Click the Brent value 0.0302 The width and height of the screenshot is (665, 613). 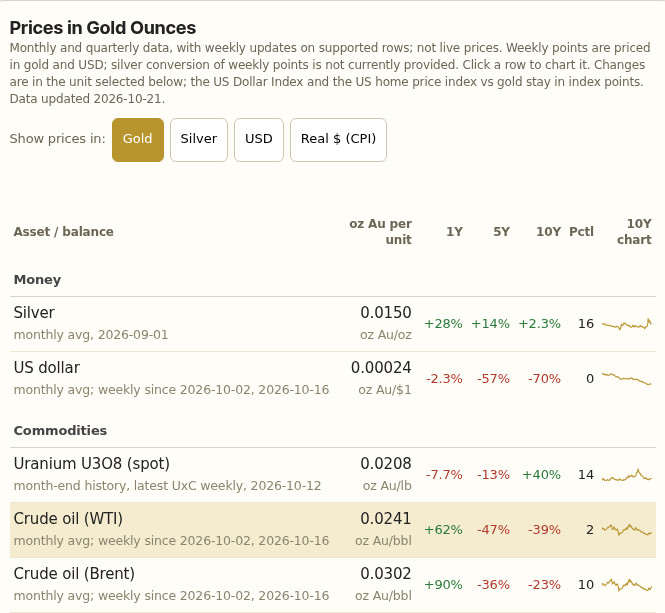386,574
